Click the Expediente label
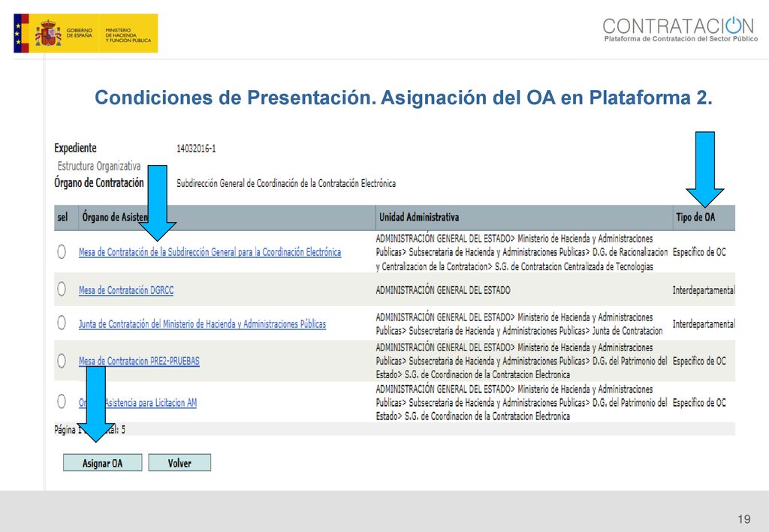This screenshot has height=532, width=769. point(76,148)
